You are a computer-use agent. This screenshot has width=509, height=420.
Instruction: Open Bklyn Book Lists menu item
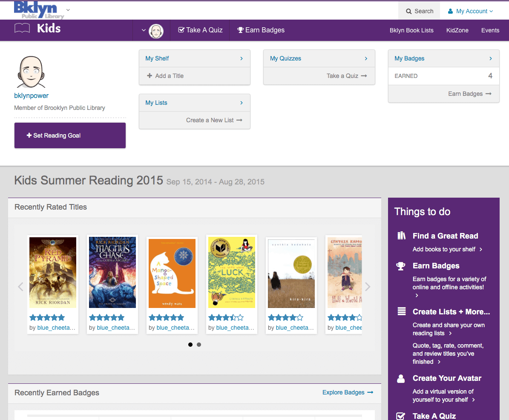pos(411,30)
